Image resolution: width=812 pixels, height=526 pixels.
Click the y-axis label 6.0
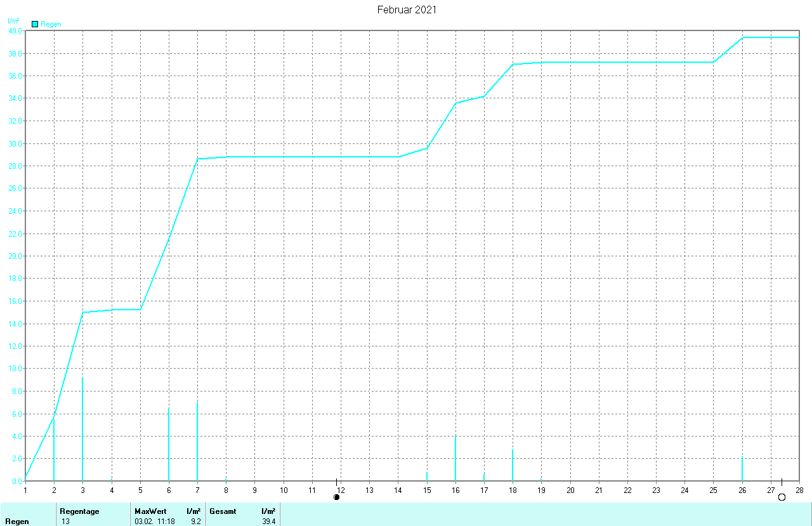click(17, 414)
